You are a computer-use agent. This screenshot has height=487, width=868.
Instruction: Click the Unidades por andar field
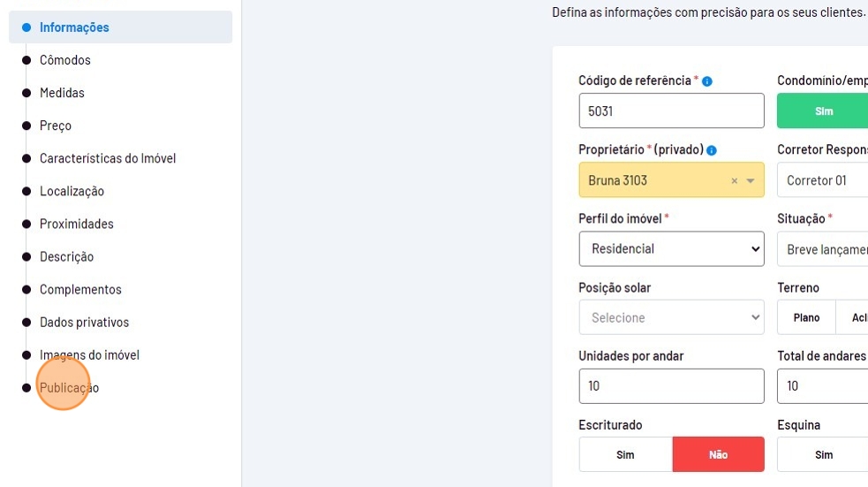pyautogui.click(x=671, y=386)
